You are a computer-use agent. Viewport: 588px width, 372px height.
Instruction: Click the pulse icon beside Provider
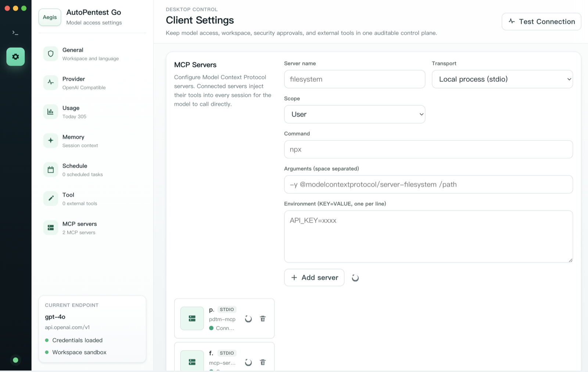pos(51,83)
